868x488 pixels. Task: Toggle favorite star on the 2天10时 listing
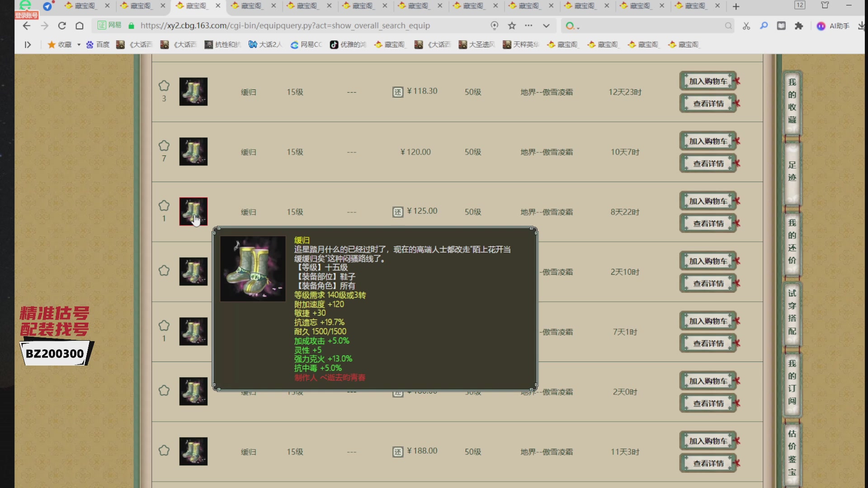164,271
